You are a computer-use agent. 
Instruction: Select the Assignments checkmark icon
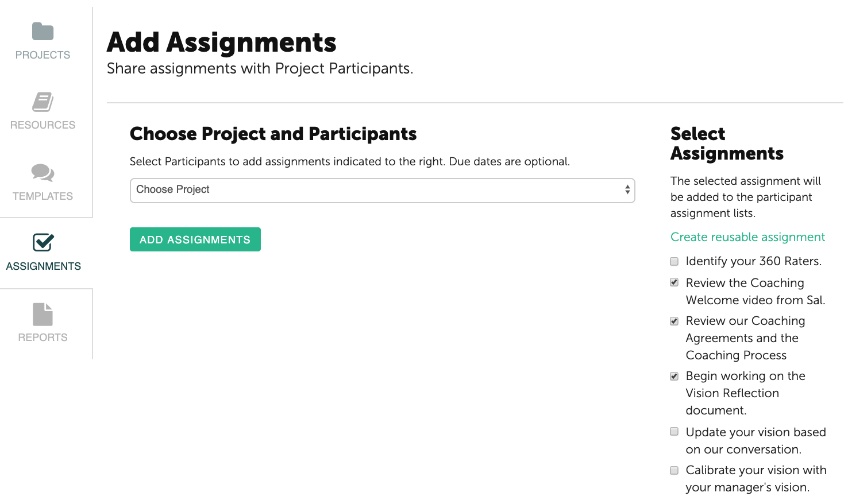coord(43,242)
